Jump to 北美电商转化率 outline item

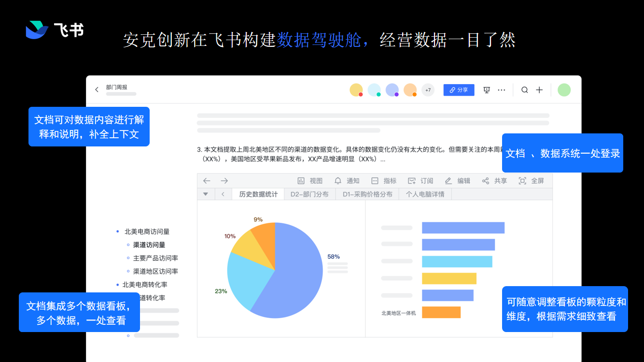(x=144, y=285)
